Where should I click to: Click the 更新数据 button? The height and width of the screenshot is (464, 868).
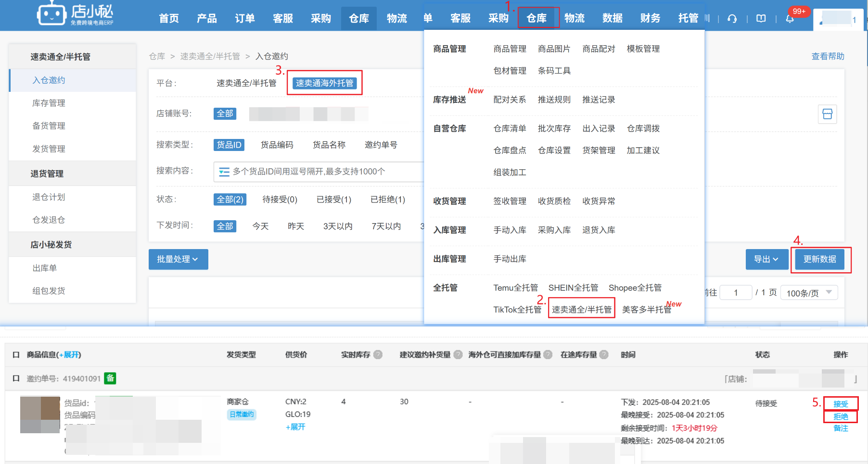click(820, 259)
